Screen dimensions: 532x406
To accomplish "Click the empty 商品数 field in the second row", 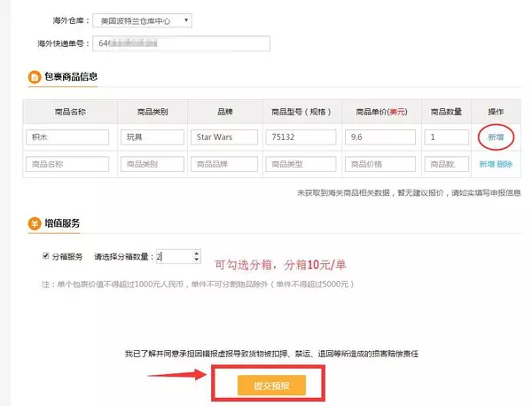I will coord(447,164).
